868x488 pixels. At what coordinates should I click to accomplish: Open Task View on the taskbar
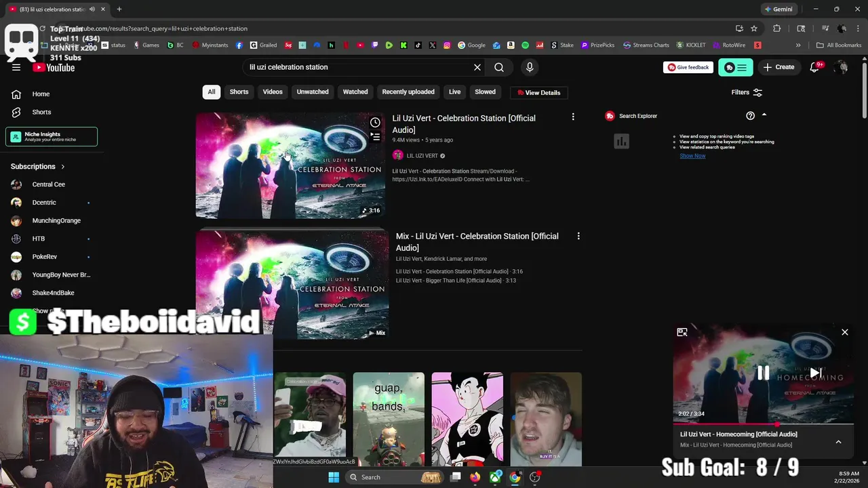pos(456,477)
